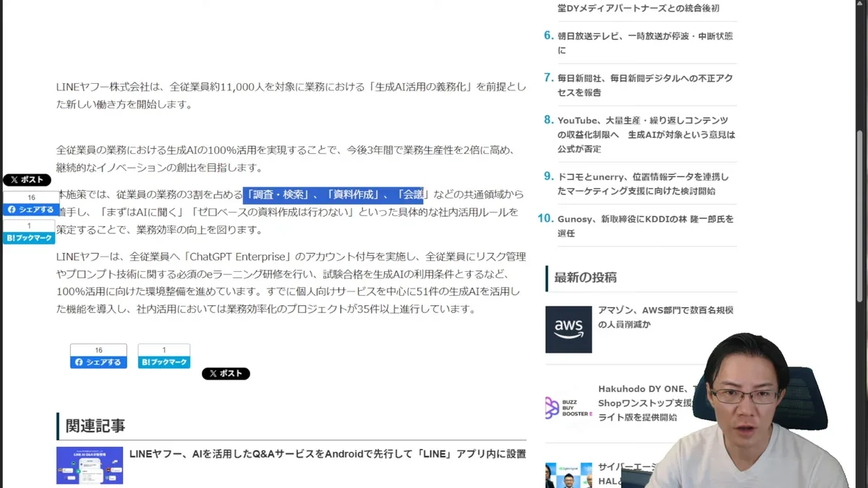Click count 16 above floating share button
The height and width of the screenshot is (488, 868).
(x=31, y=197)
